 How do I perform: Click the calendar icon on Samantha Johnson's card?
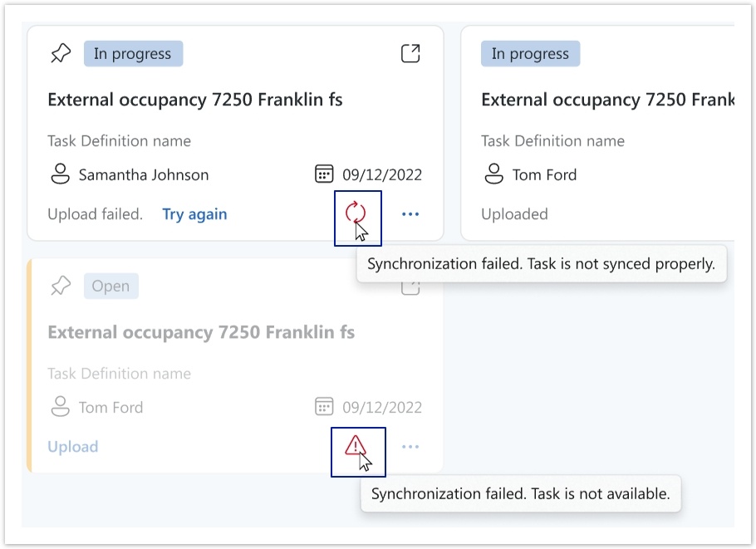click(324, 174)
